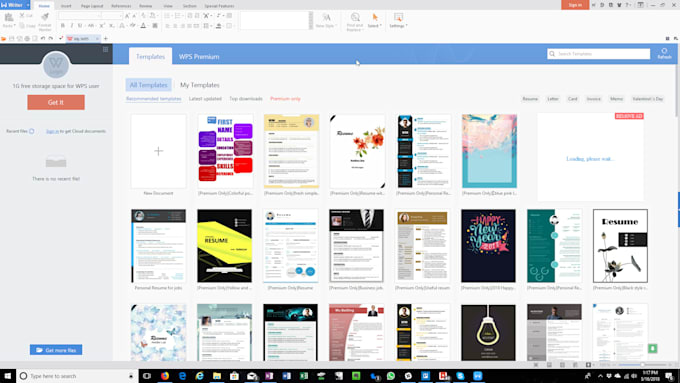
Task: Select the Letter category tag
Action: [553, 99]
